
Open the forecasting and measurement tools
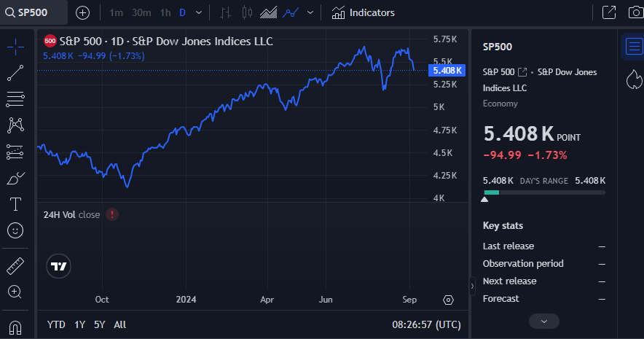[15, 152]
